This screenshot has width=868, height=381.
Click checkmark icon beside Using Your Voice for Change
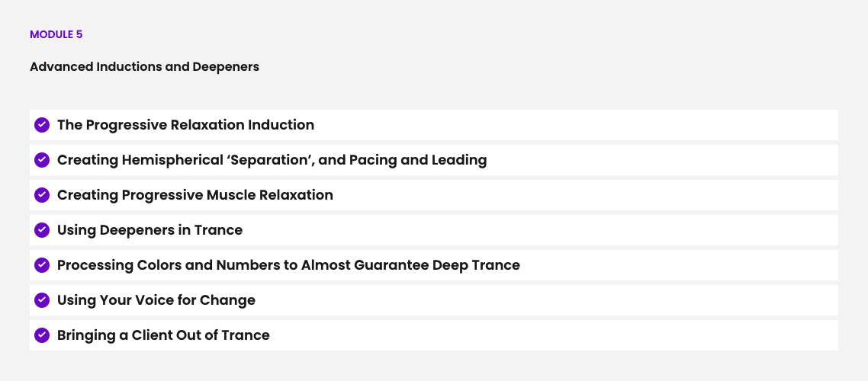42,300
